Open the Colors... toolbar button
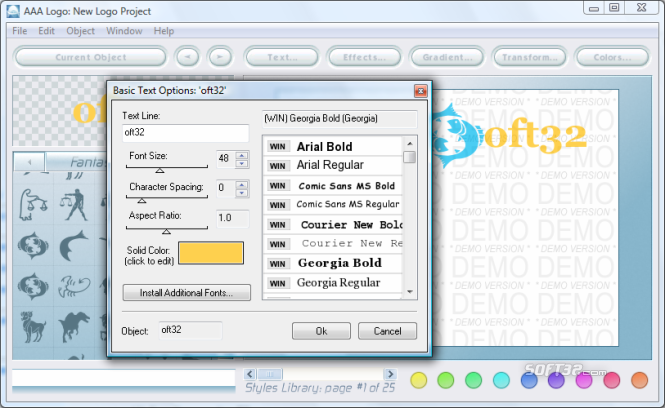The image size is (665, 408). coord(612,57)
